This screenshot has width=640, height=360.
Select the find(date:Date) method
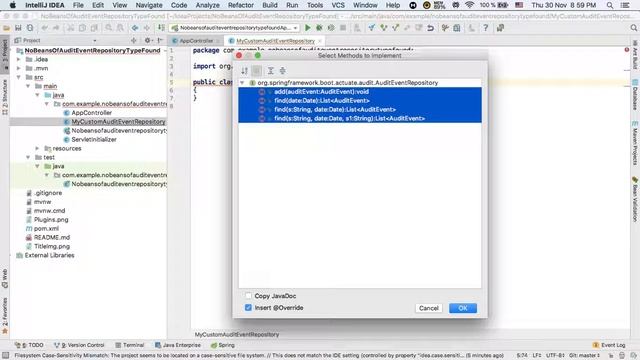pos(360,100)
